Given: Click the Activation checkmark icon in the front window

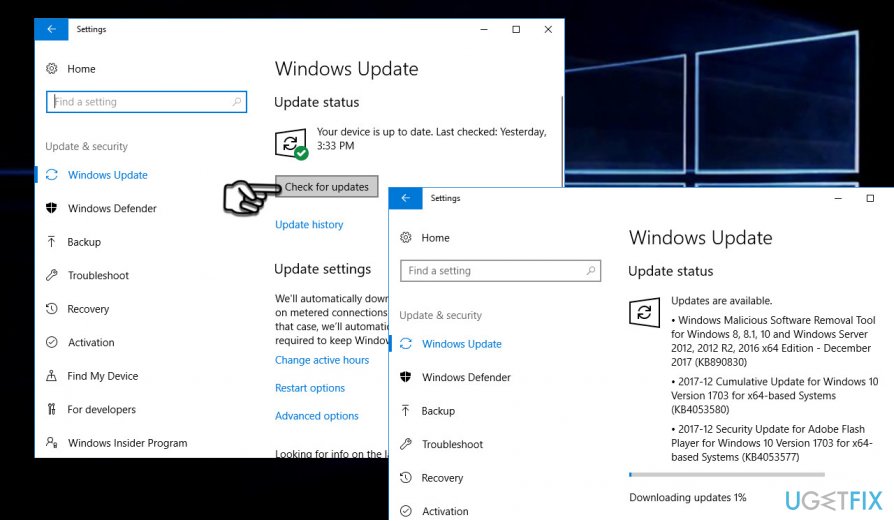Looking at the screenshot, I should (x=405, y=511).
